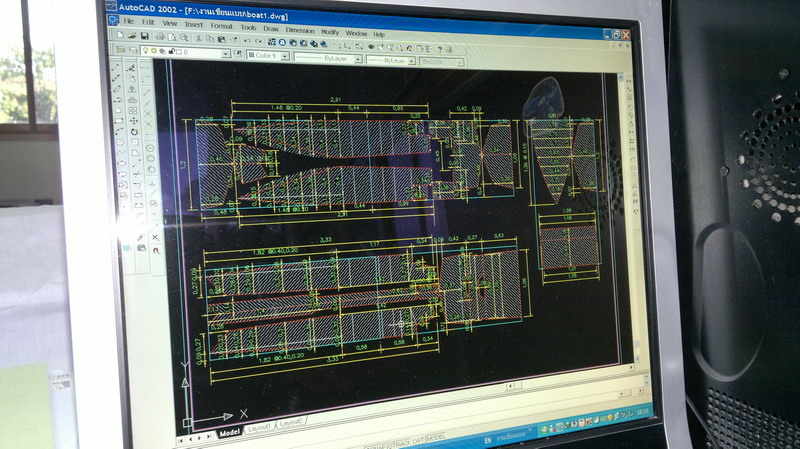
Task: Select the Trim modify tool
Action: [x=136, y=174]
